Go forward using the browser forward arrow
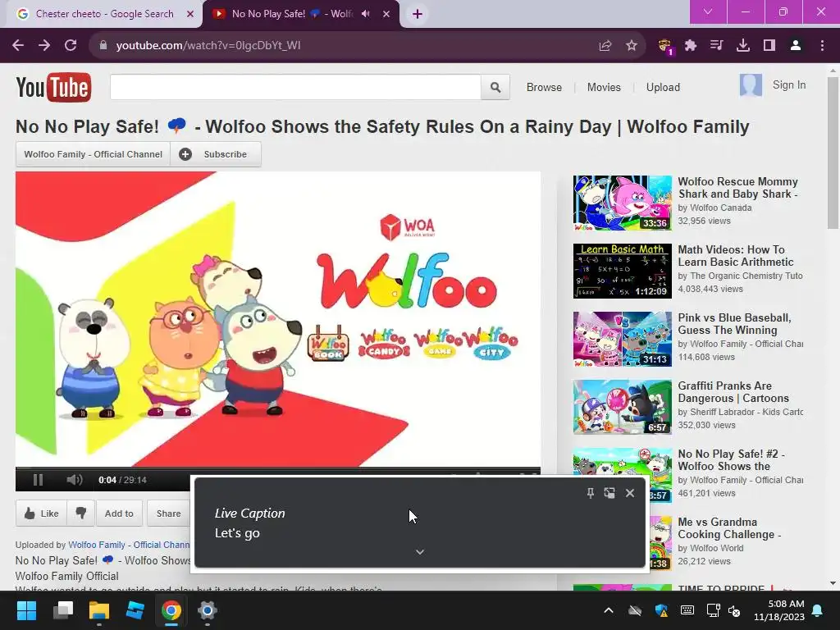 tap(44, 46)
